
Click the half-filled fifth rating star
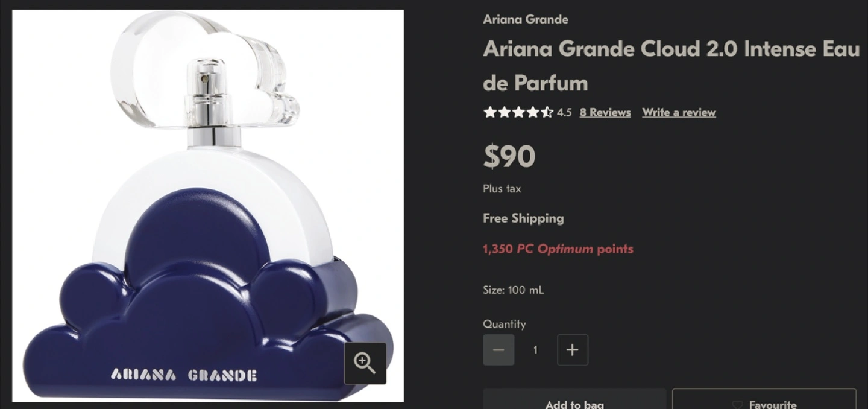coord(547,112)
